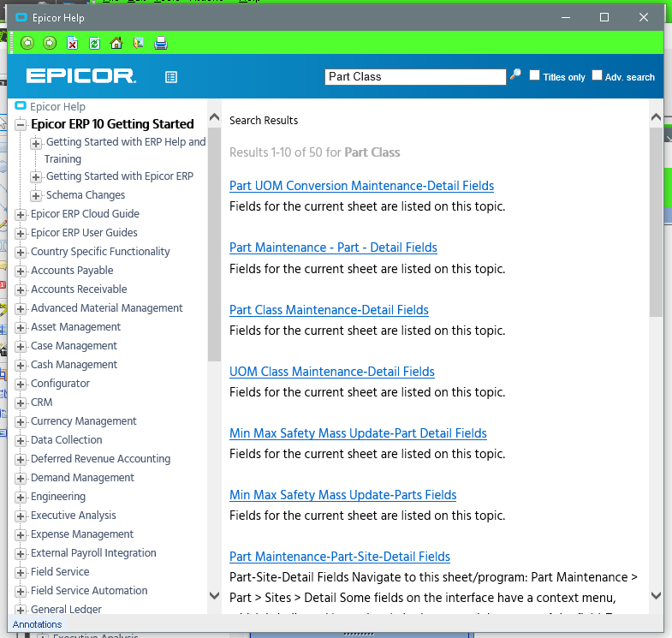The height and width of the screenshot is (638, 672).
Task: Expand the Accounts Payable node
Action: (21, 271)
